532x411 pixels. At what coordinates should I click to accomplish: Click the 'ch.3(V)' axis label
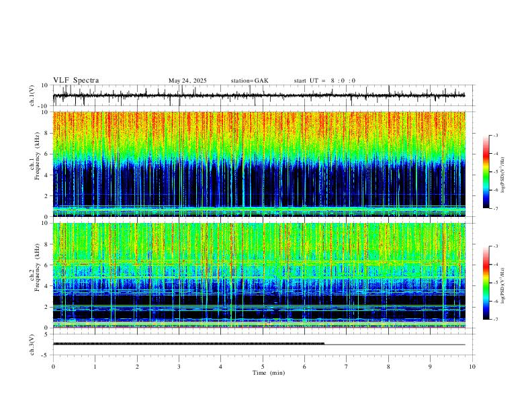coord(32,345)
